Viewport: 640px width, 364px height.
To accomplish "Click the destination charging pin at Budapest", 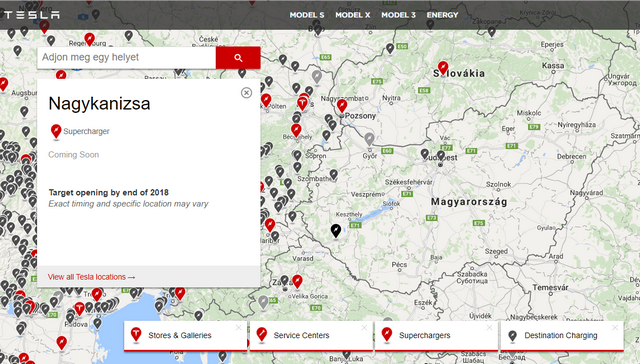I will pyautogui.click(x=441, y=155).
